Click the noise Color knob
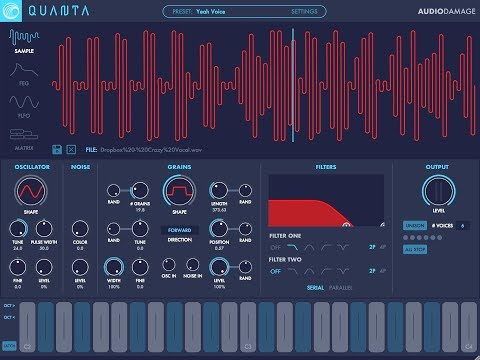 (x=80, y=229)
